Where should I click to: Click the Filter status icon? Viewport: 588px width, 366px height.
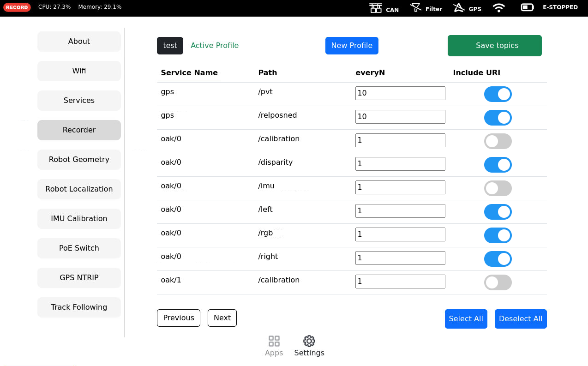coord(416,8)
